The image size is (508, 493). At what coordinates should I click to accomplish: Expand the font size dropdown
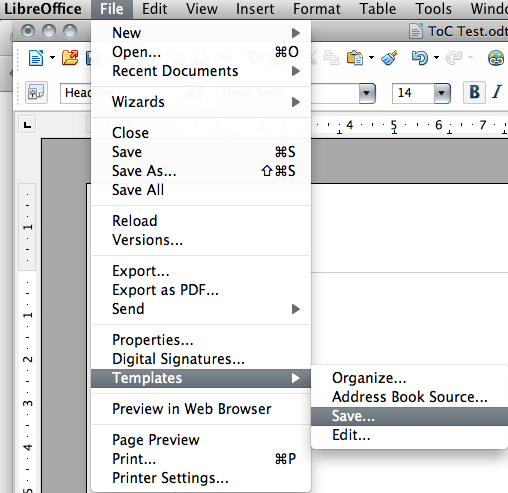click(x=442, y=93)
